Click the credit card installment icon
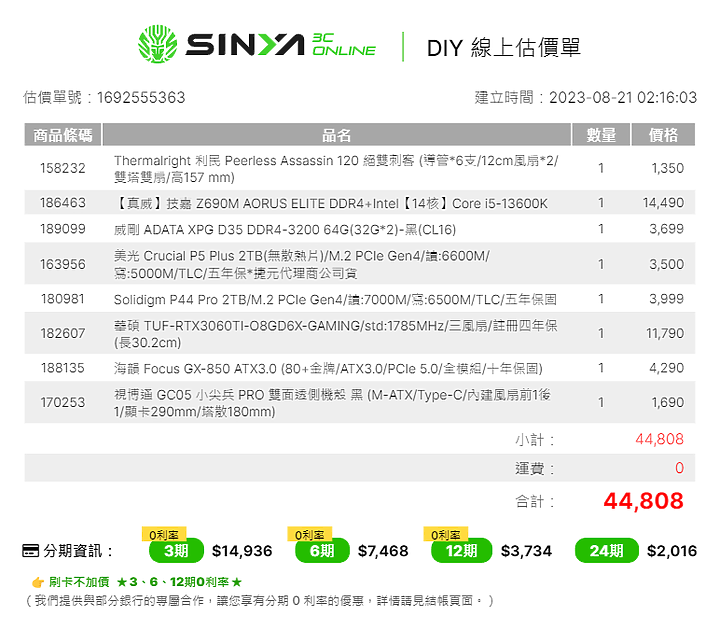The image size is (720, 630). 31,551
